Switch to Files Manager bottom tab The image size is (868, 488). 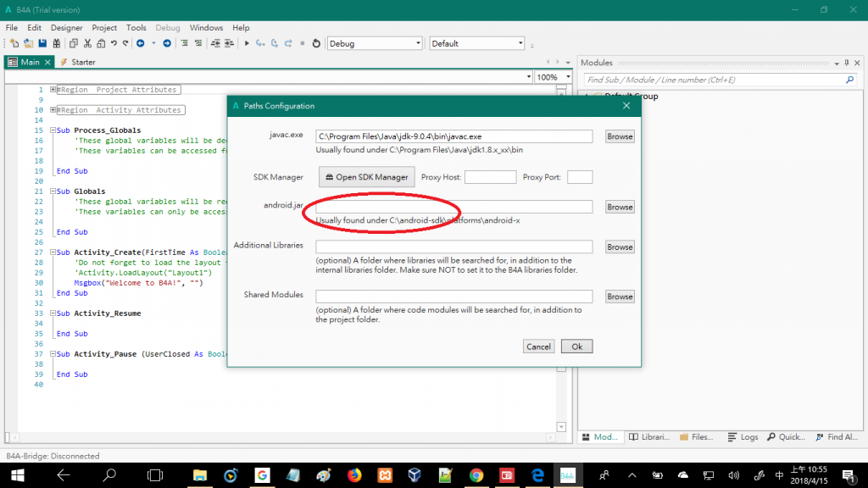coord(697,437)
